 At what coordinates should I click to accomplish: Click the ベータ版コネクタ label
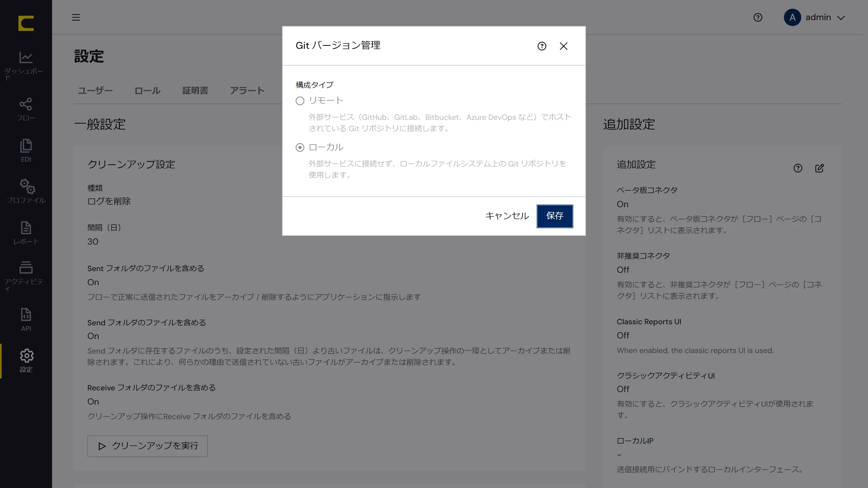pos(647,190)
